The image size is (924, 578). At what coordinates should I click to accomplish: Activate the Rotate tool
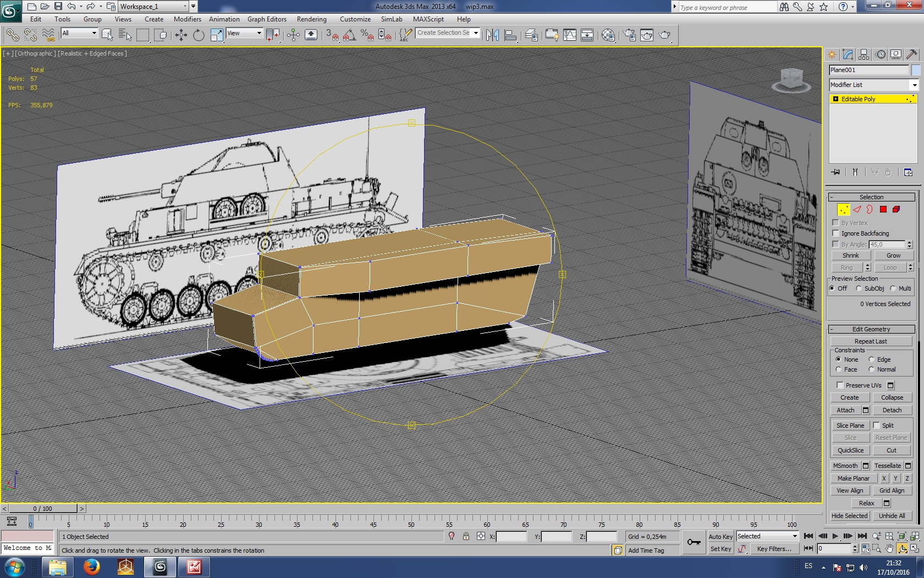coord(199,35)
